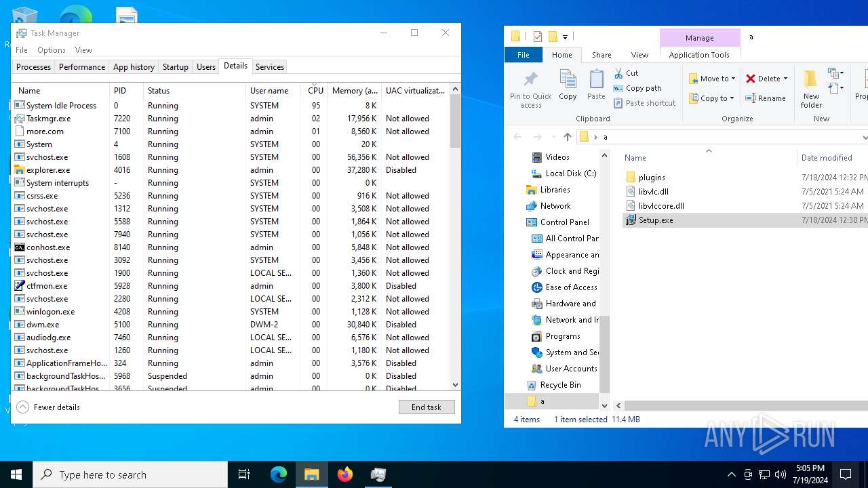Open Firefox from taskbar

coord(345,474)
